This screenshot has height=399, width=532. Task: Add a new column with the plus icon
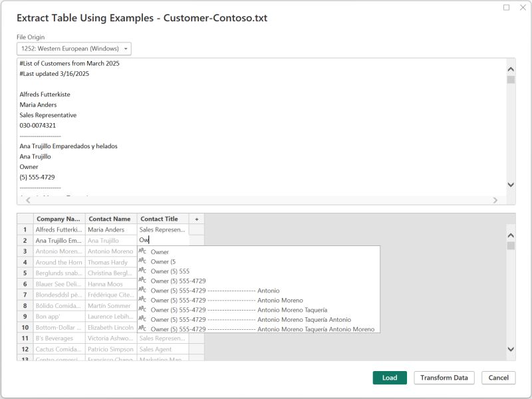point(196,220)
